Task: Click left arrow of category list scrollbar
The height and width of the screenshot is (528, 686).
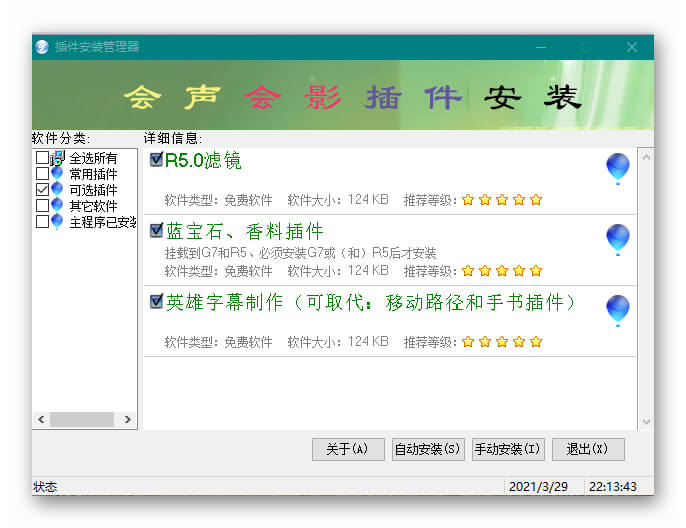Action: [x=42, y=420]
